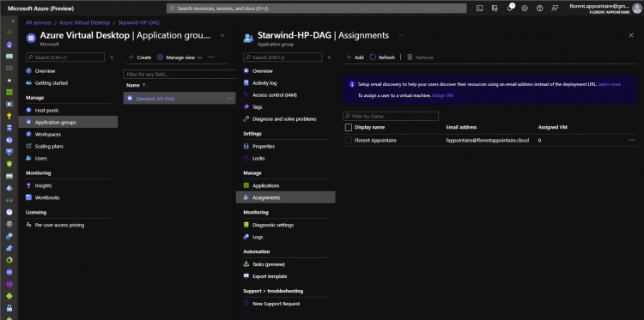Image resolution: width=644 pixels, height=320 pixels.
Task: Click the account avatar picture
Action: [636, 9]
